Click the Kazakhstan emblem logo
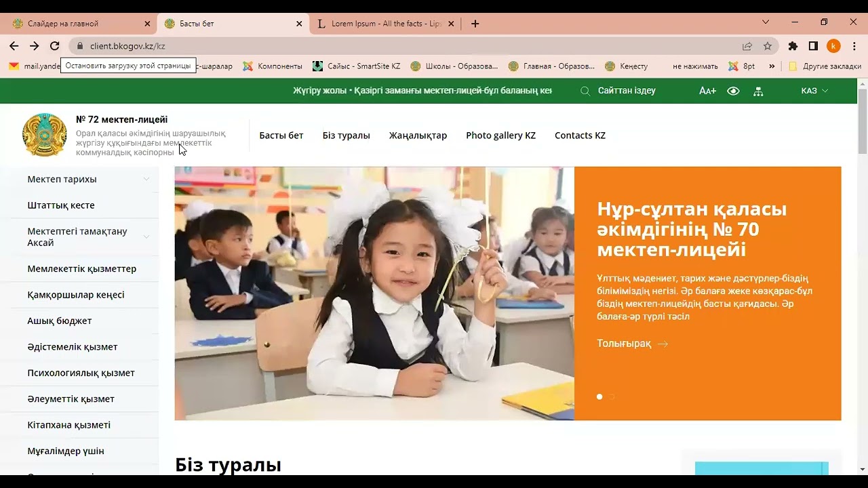868x488 pixels. [x=45, y=135]
